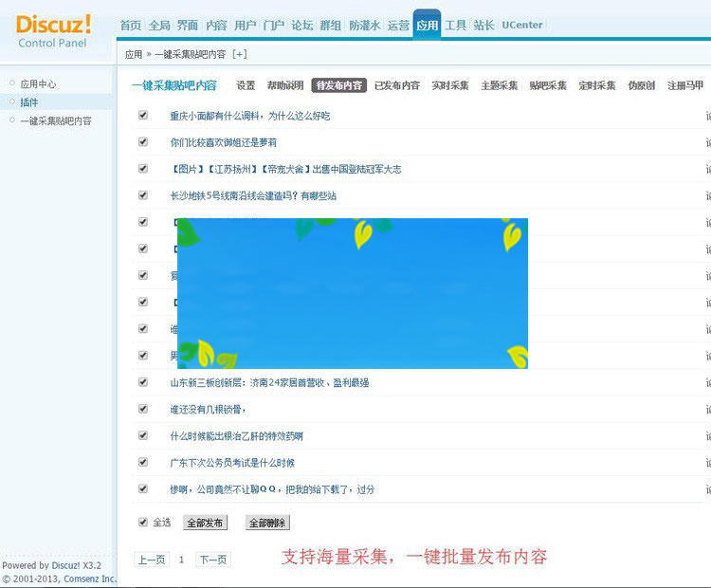Open 应用中心 in the left sidebar

39,84
